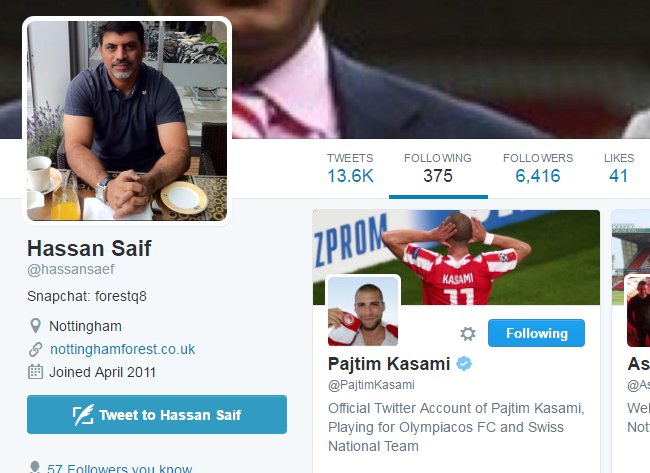The height and width of the screenshot is (473, 650).
Task: Click the calendar icon beside Joined April 2011
Action: [x=35, y=371]
